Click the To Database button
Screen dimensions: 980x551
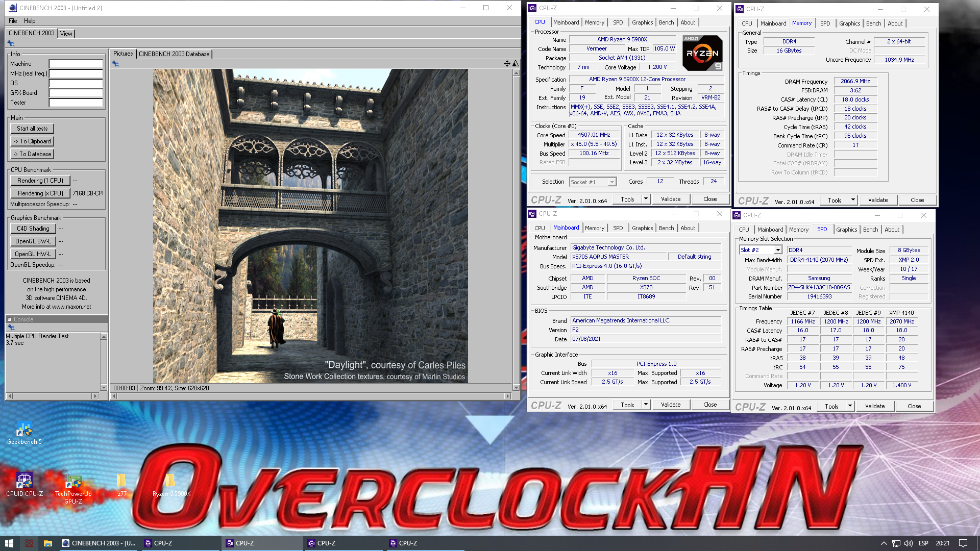tap(32, 154)
